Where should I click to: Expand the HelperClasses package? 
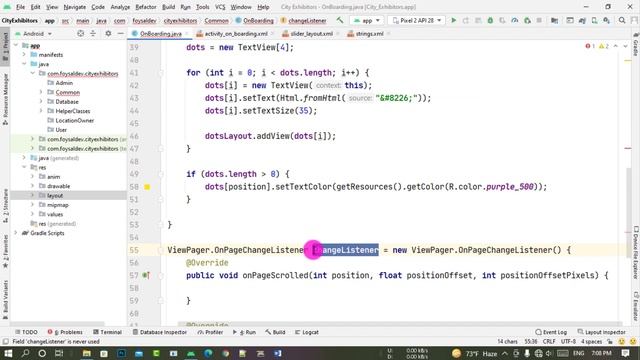click(x=41, y=111)
